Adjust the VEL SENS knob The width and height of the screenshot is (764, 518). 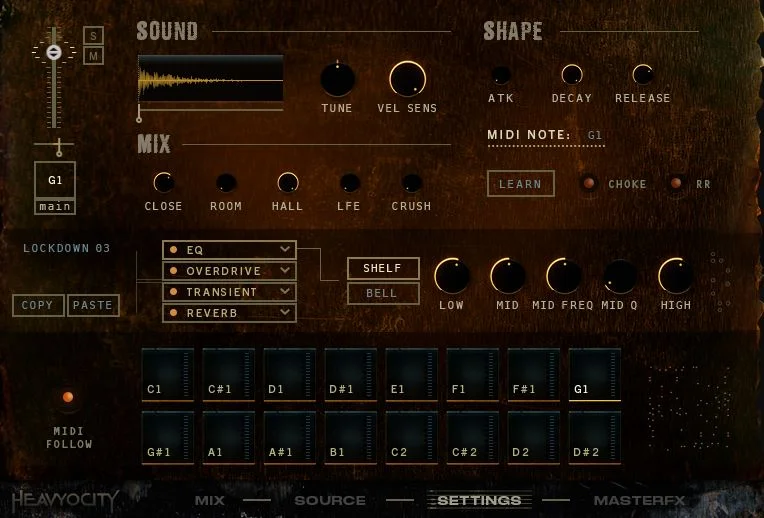[407, 78]
